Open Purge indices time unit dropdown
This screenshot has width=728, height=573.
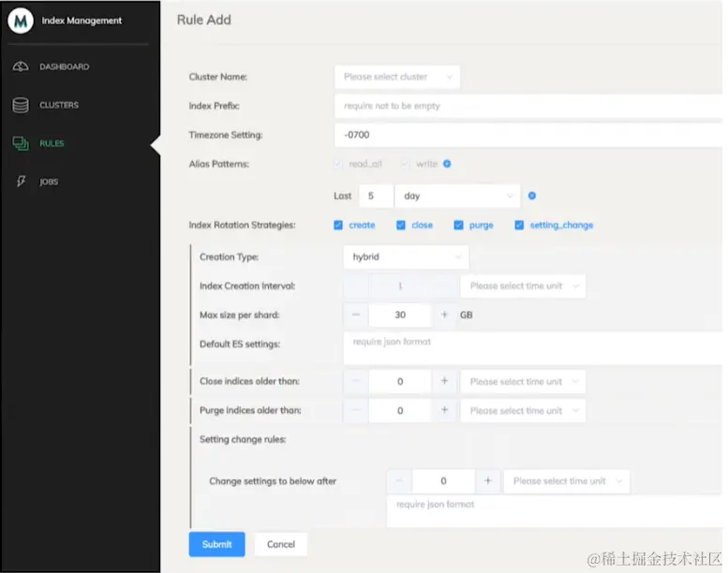point(523,411)
